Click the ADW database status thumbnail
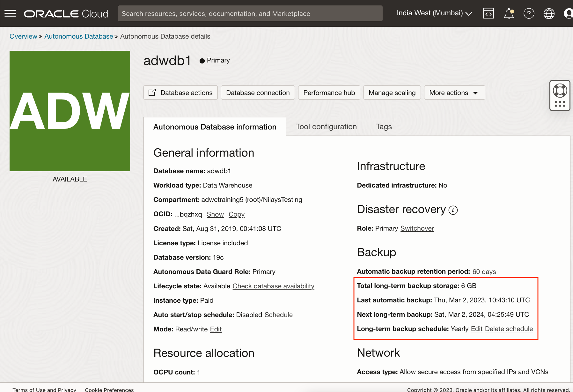 (x=70, y=111)
